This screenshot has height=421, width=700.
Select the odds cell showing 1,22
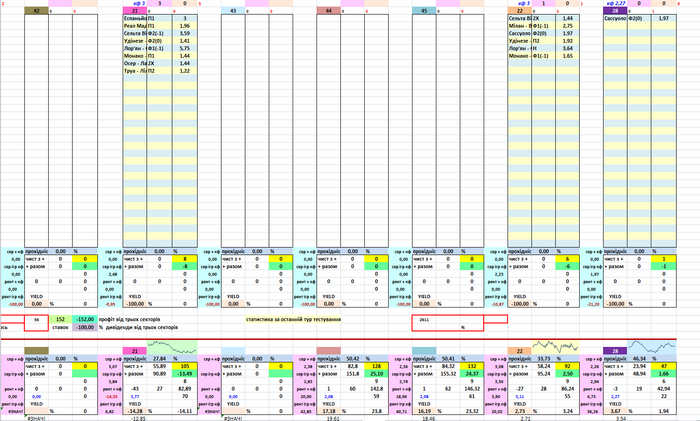(185, 71)
